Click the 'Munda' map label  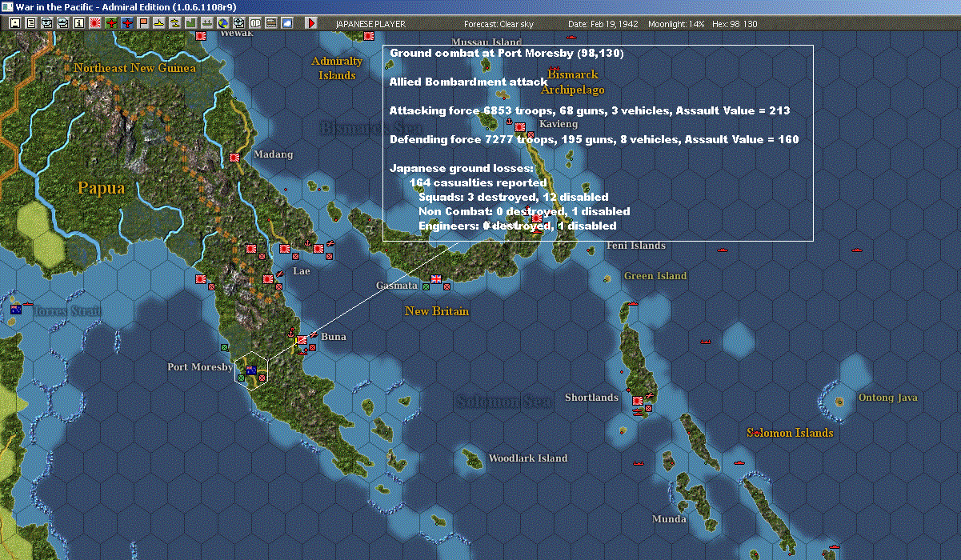point(669,519)
